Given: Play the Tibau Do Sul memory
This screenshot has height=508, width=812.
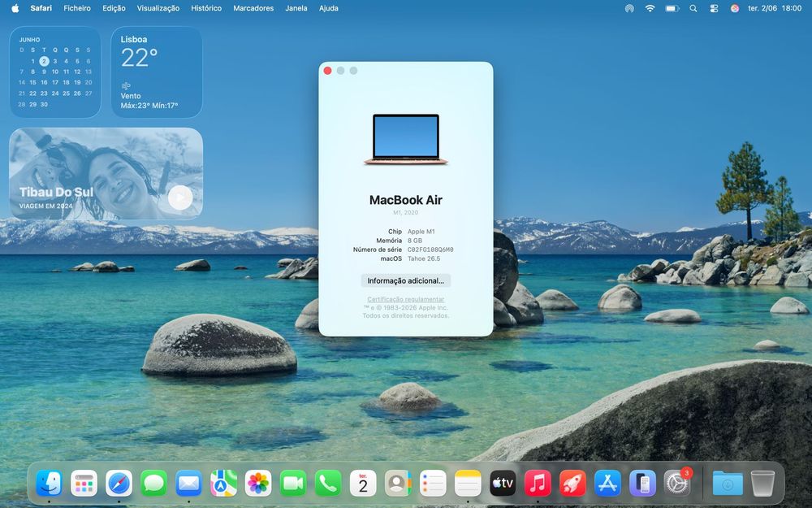Looking at the screenshot, I should (180, 198).
